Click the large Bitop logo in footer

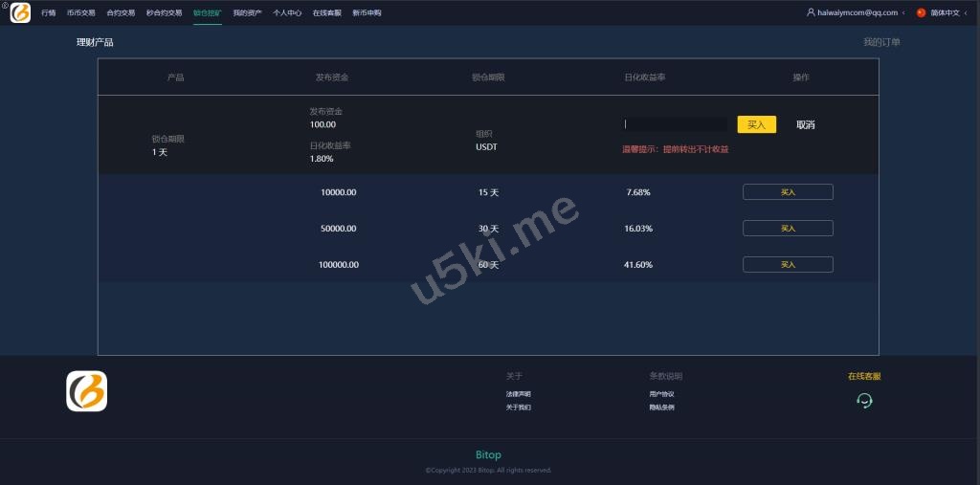click(86, 391)
